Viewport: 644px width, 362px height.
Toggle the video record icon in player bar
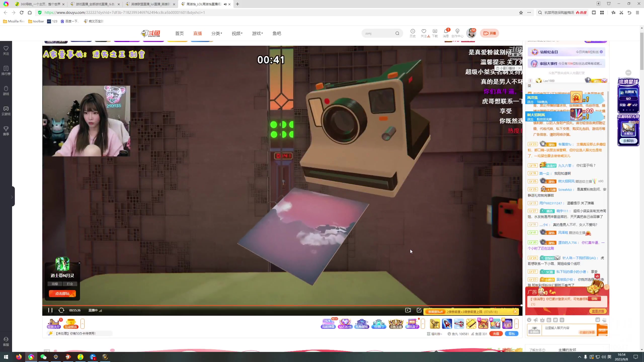click(x=408, y=310)
